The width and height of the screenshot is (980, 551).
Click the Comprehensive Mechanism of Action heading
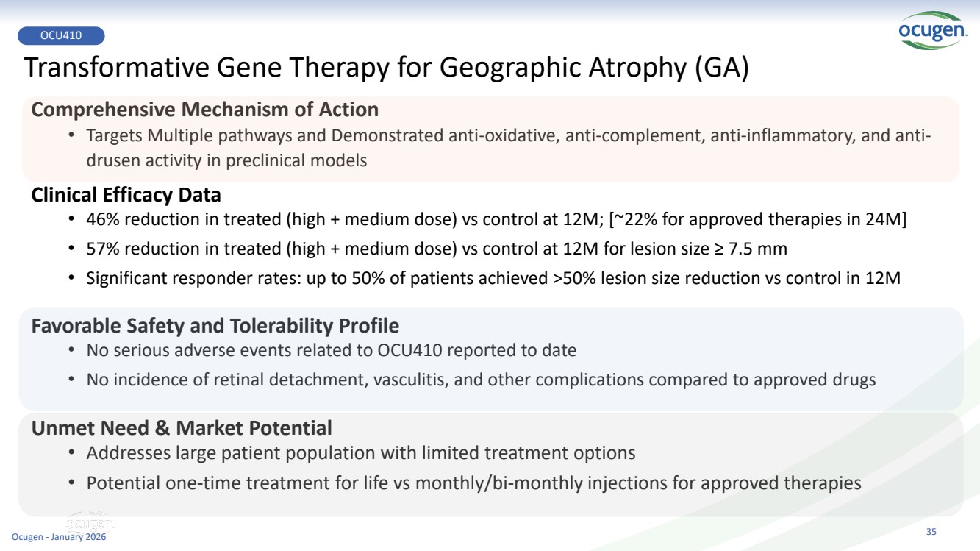pyautogui.click(x=205, y=110)
